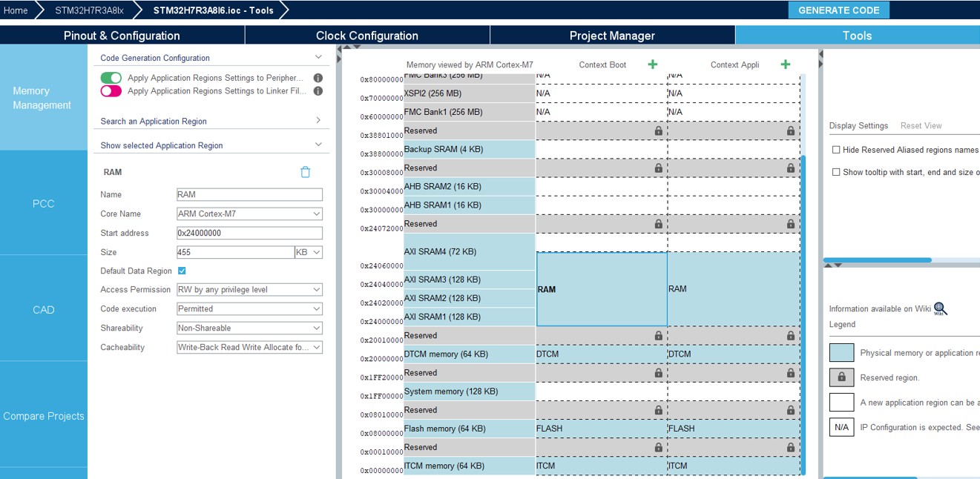This screenshot has width=980, height=479.
Task: Open the Compare Projects side tab
Action: (43, 416)
